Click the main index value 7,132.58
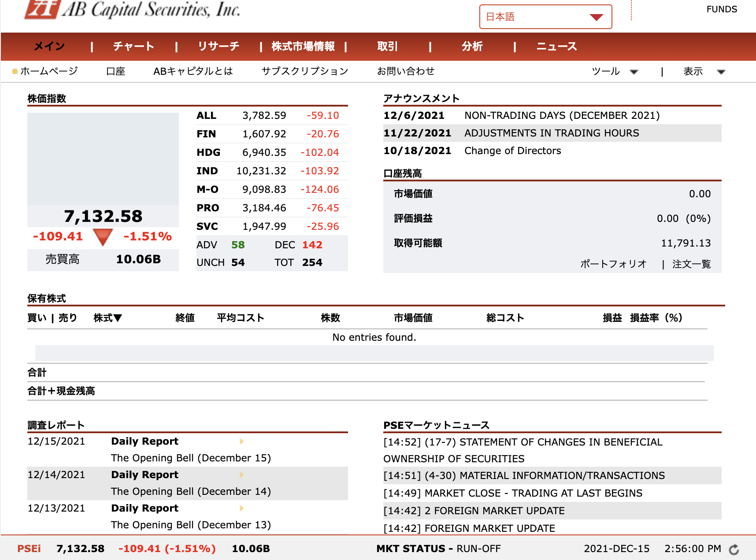The height and width of the screenshot is (560, 756). [103, 216]
